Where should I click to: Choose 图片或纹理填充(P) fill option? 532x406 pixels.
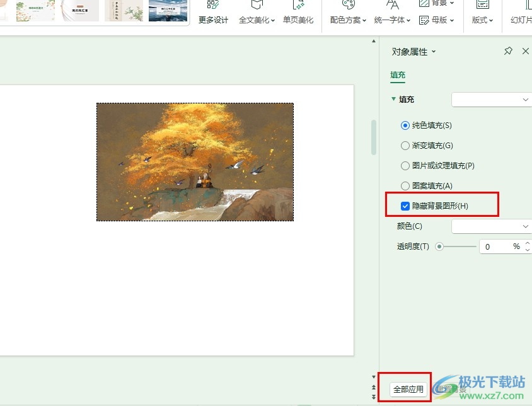point(405,166)
